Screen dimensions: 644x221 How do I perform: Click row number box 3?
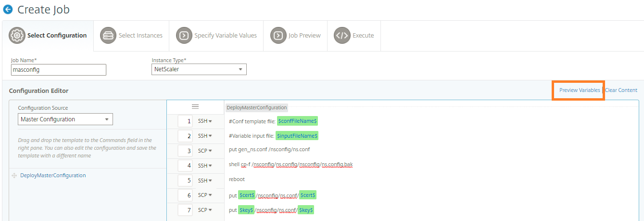[185, 151]
